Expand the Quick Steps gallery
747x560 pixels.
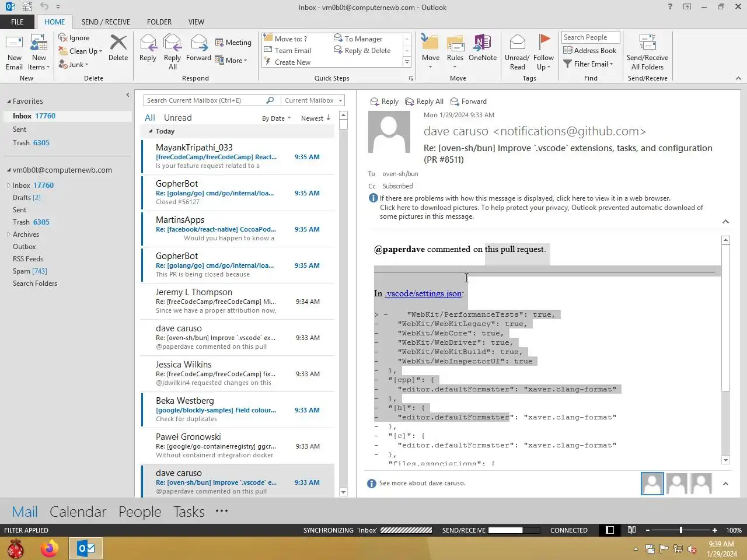pyautogui.click(x=407, y=62)
